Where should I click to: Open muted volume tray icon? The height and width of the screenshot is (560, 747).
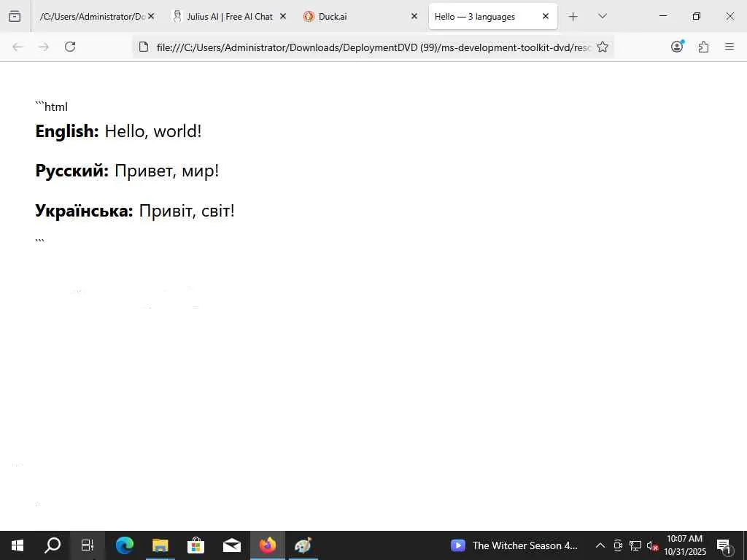coord(652,545)
